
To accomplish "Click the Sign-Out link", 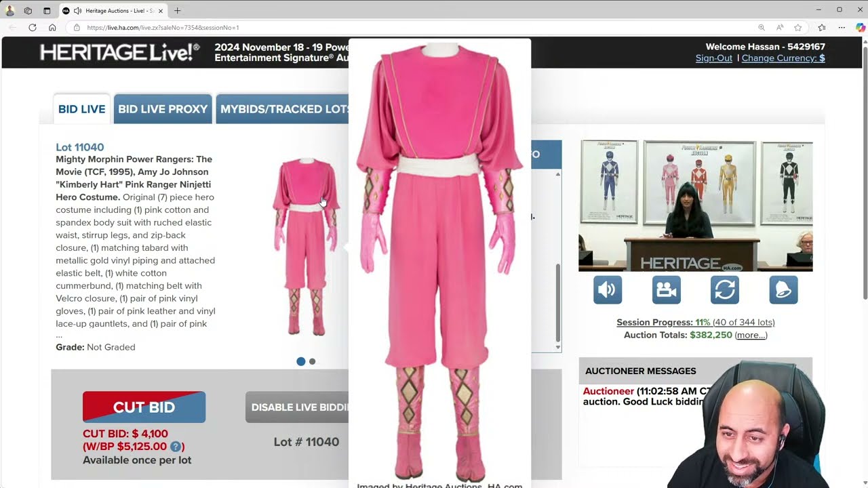I will click(x=714, y=58).
